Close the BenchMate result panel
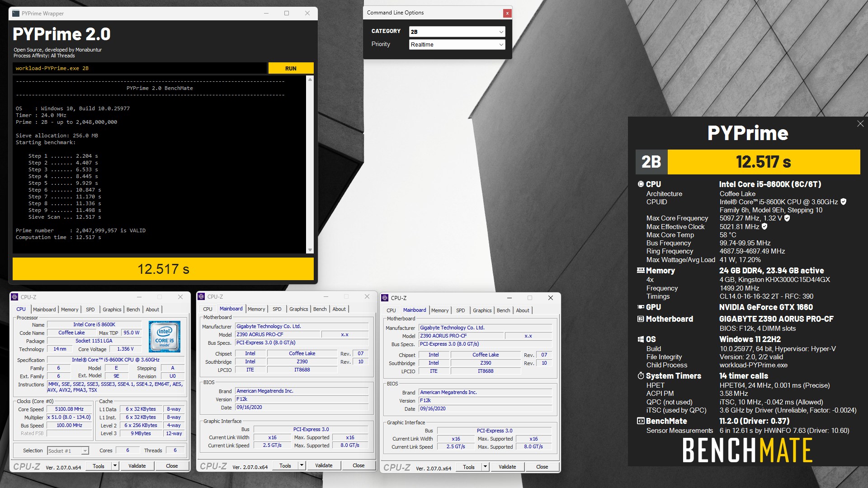This screenshot has height=488, width=868. [860, 124]
